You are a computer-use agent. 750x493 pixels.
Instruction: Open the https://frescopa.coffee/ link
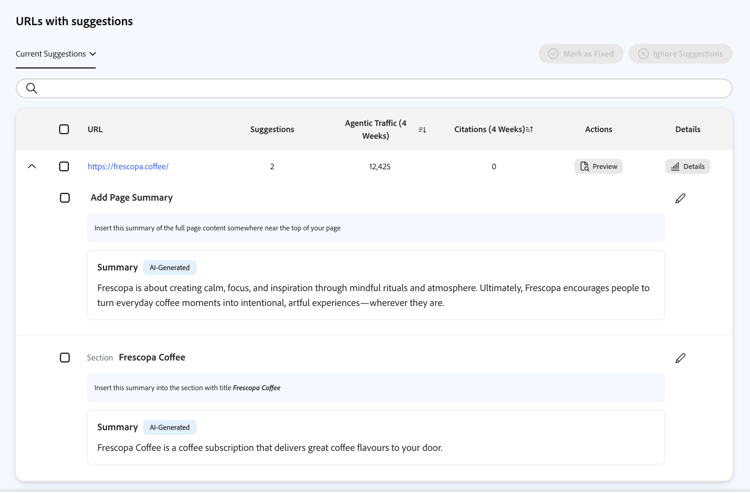click(128, 166)
